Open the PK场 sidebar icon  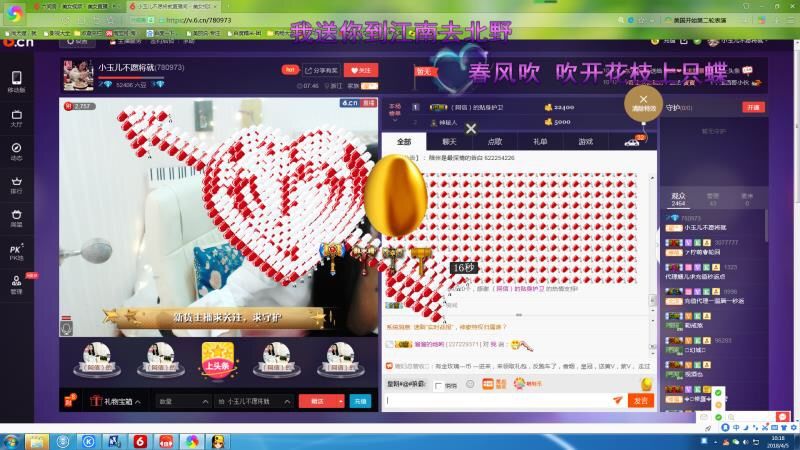click(16, 251)
